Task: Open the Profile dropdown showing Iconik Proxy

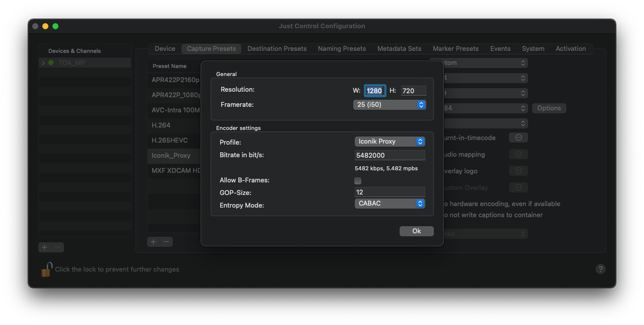Action: (x=390, y=142)
